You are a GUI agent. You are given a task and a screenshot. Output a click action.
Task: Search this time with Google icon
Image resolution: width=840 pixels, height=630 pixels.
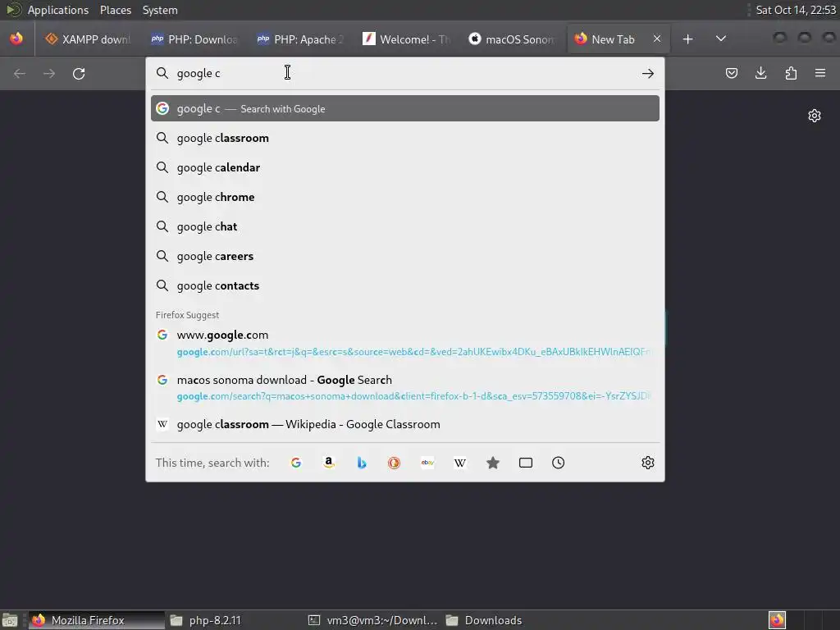296,463
